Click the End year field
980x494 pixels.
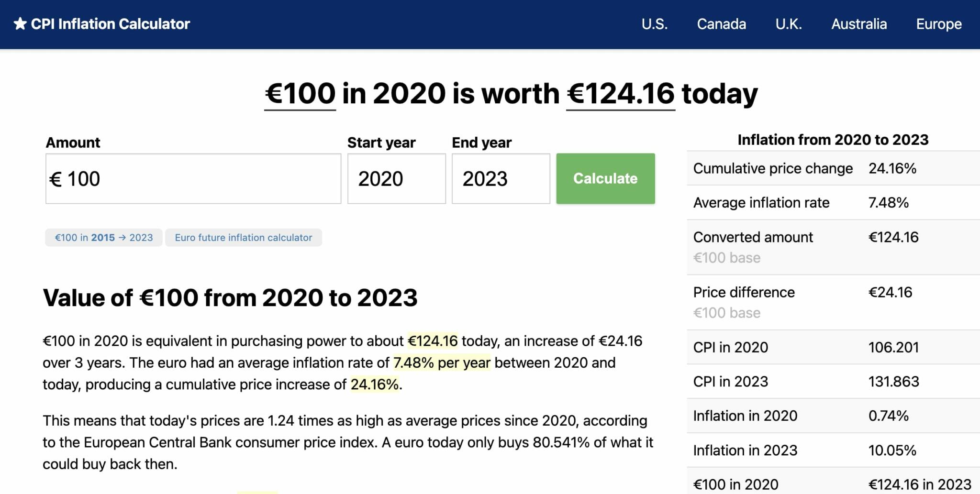pos(501,178)
